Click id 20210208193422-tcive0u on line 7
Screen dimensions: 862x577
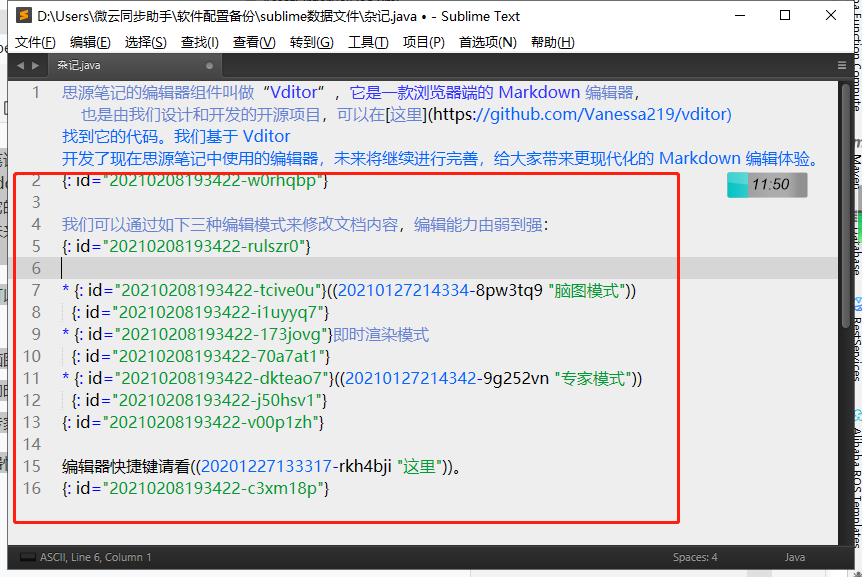point(217,290)
